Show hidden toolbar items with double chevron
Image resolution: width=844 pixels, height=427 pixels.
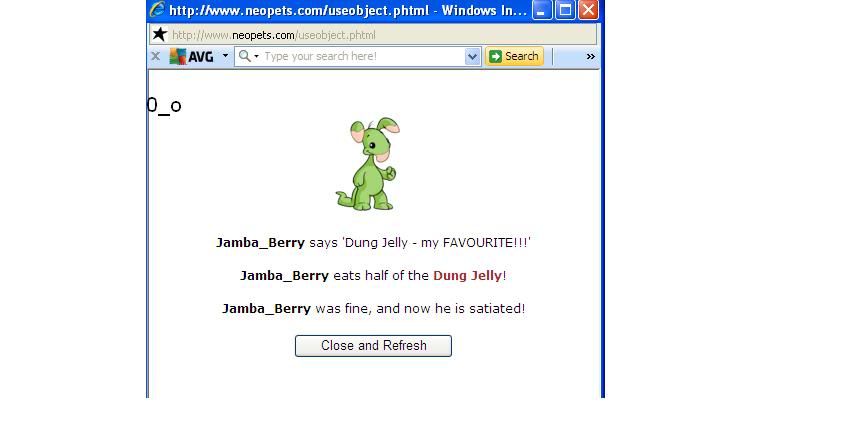[x=590, y=57]
